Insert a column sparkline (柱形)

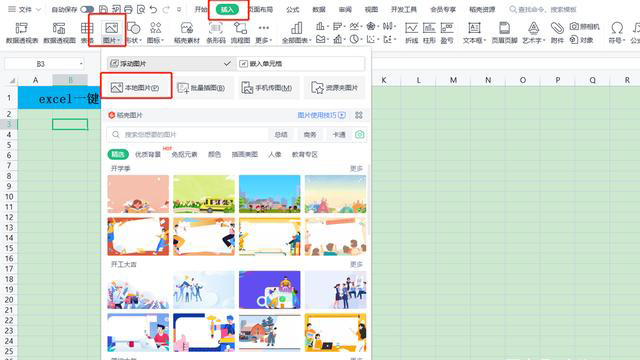click(x=429, y=33)
